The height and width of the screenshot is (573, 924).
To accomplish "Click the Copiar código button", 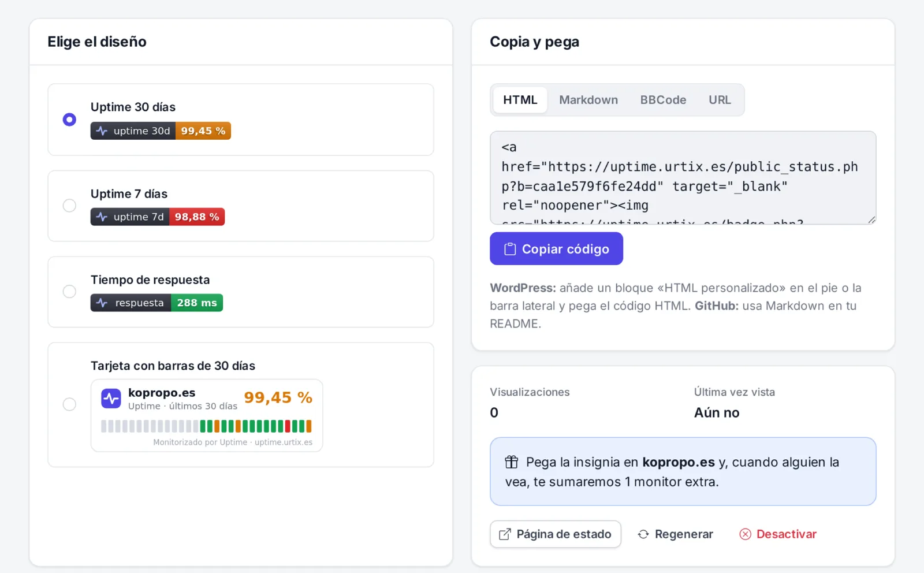I will point(556,249).
